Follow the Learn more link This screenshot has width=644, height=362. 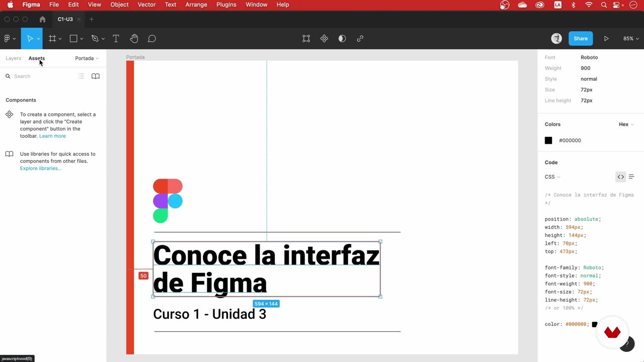pos(52,136)
